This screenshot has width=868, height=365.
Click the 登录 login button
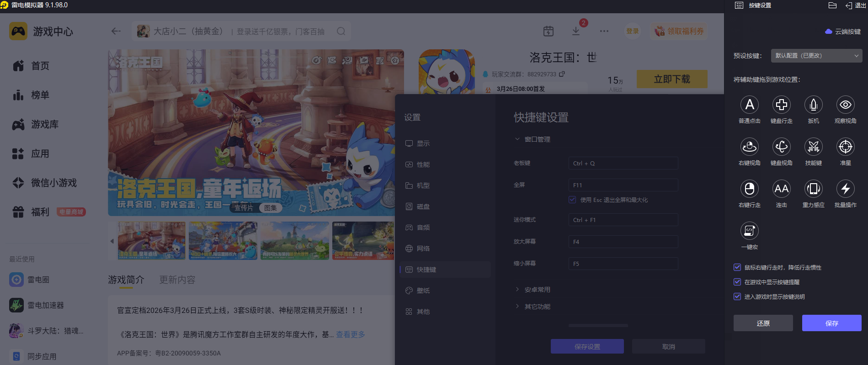pyautogui.click(x=633, y=31)
